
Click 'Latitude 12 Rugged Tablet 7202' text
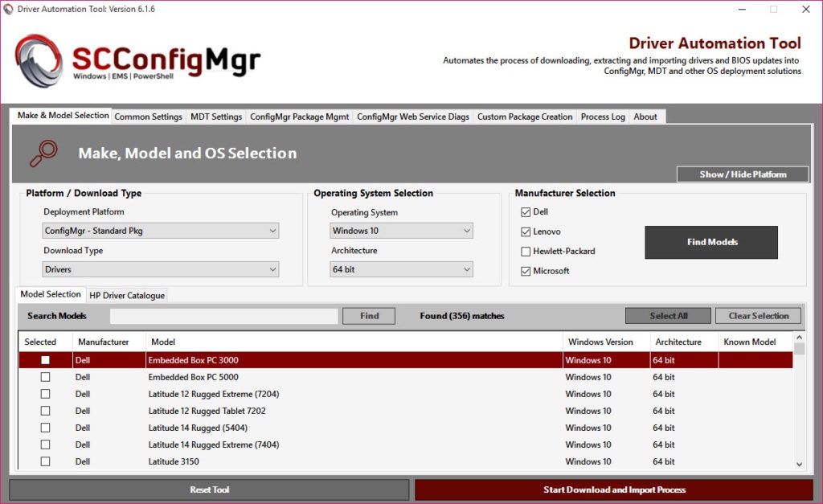pos(207,411)
